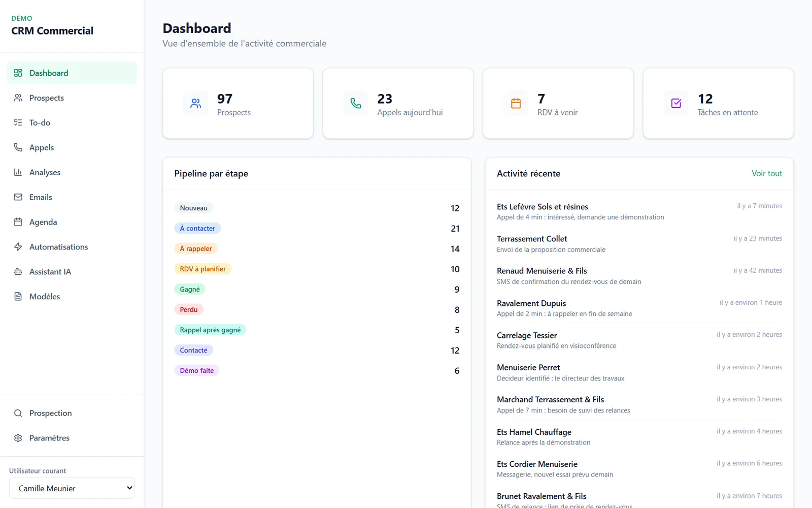The height and width of the screenshot is (508, 812).
Task: Click the orange calendar icon on RDV à venir card
Action: pyautogui.click(x=516, y=104)
